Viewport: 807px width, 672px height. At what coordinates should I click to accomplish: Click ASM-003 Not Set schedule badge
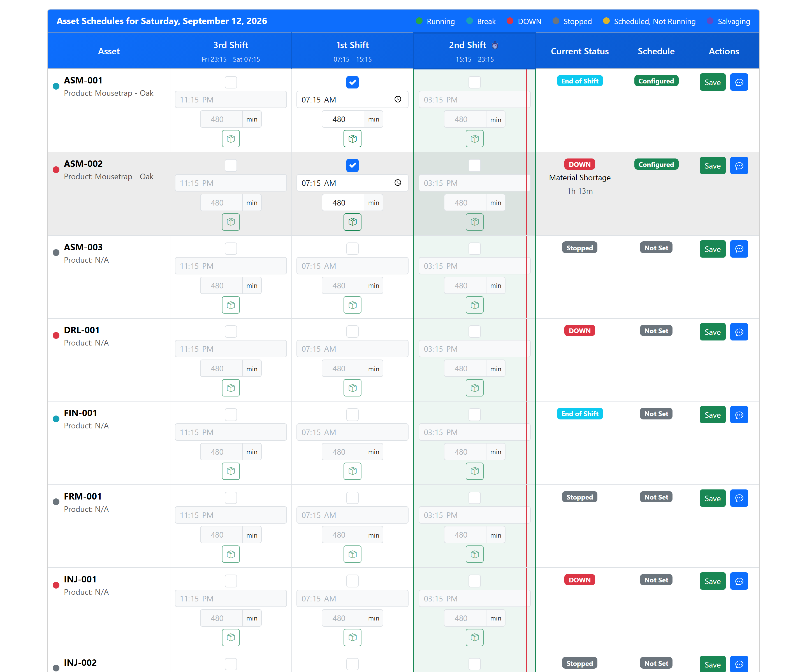tap(656, 248)
